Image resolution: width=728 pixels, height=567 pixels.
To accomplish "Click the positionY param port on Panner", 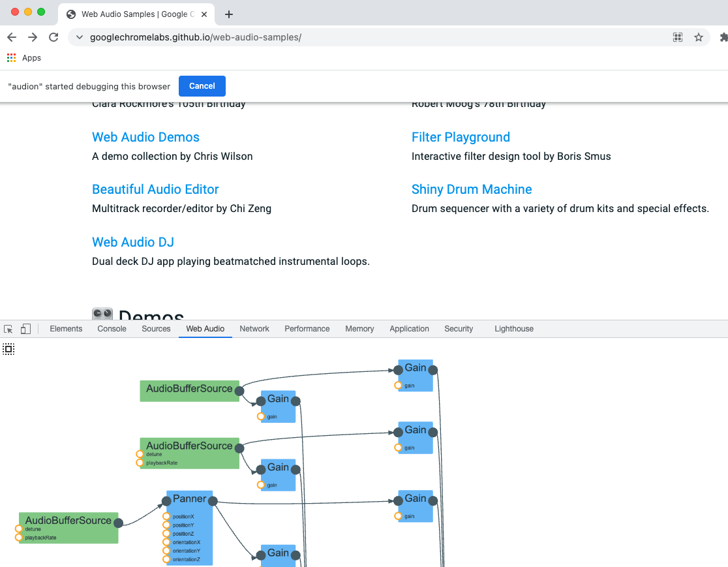I will [x=167, y=525].
